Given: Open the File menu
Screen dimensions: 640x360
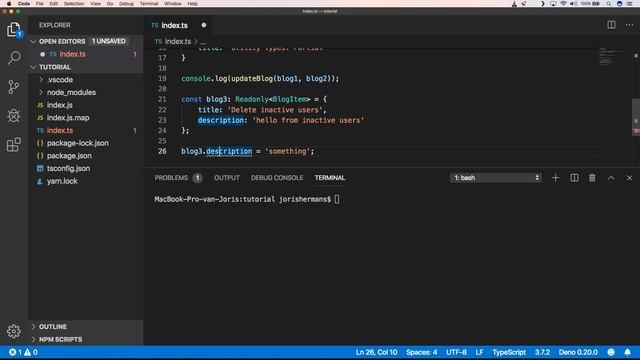Looking at the screenshot, I should point(40,4).
